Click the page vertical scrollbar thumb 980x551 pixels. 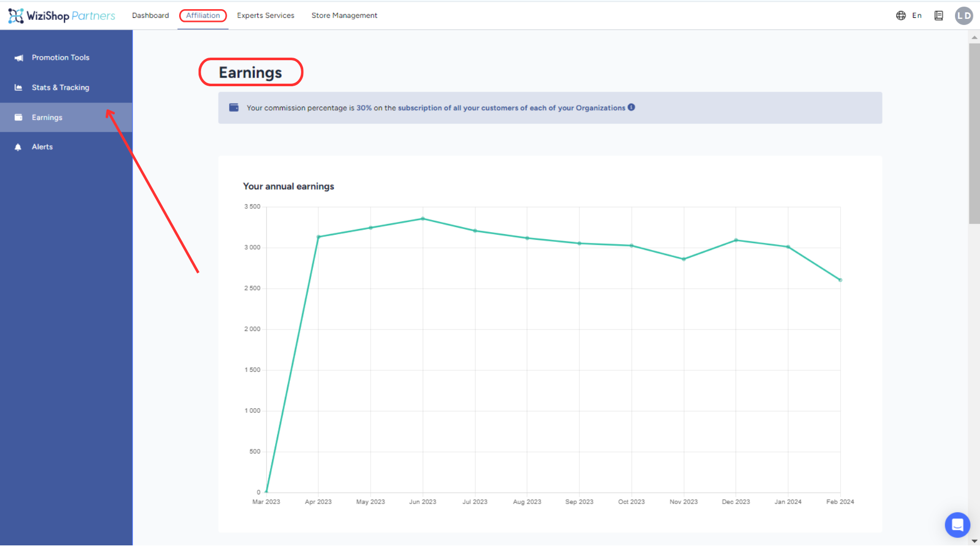974,134
